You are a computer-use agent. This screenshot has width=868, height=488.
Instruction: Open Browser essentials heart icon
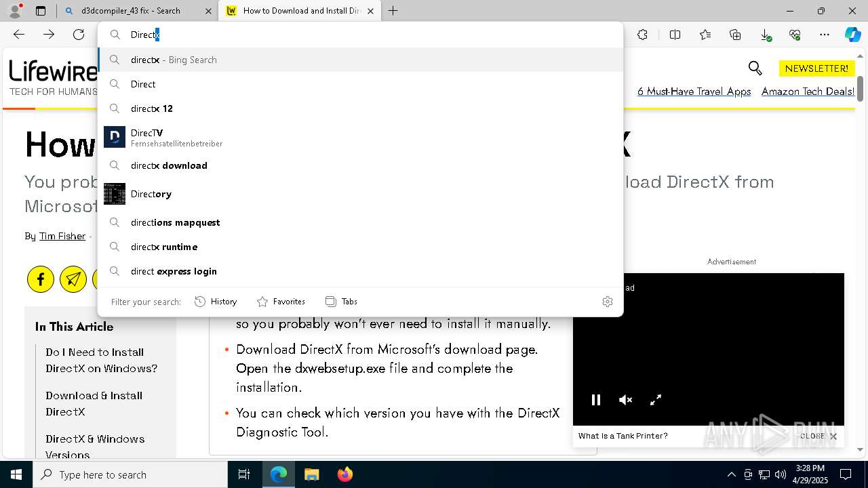click(795, 35)
